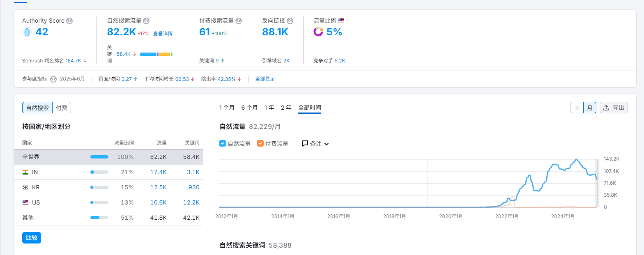Image resolution: width=644 pixels, height=255 pixels.
Task: Switch to the 付费 tab
Action: (62, 108)
